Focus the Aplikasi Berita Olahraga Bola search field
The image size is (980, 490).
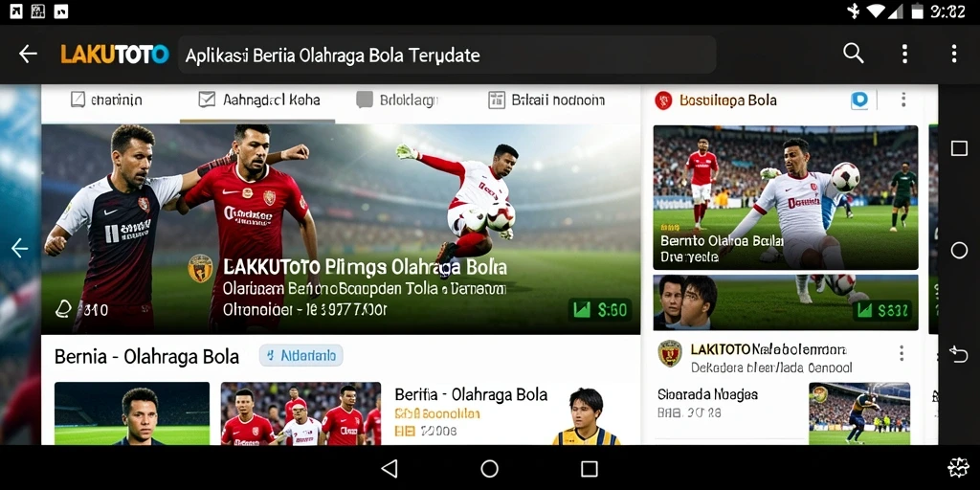pyautogui.click(x=447, y=55)
